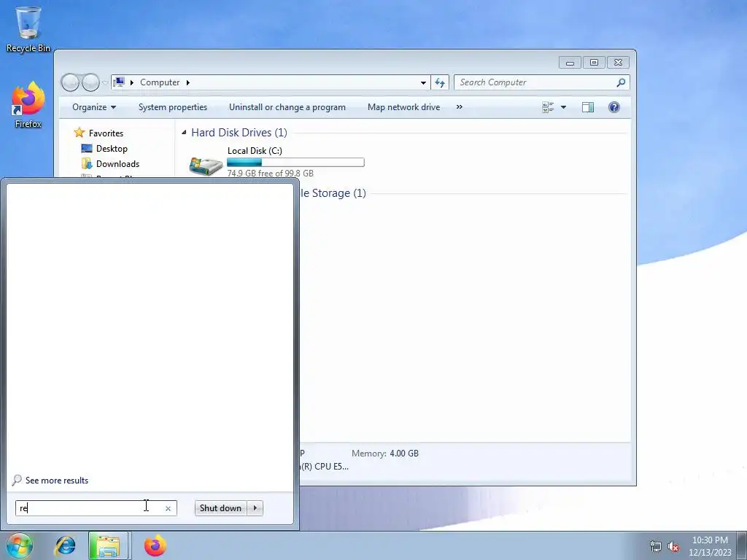The image size is (747, 560).
Task: Open the Organize menu
Action: point(94,107)
